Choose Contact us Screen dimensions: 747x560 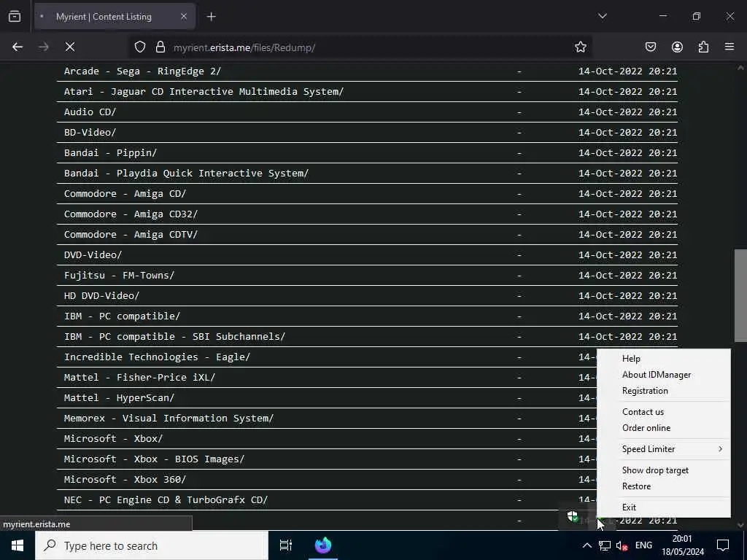coord(663,412)
